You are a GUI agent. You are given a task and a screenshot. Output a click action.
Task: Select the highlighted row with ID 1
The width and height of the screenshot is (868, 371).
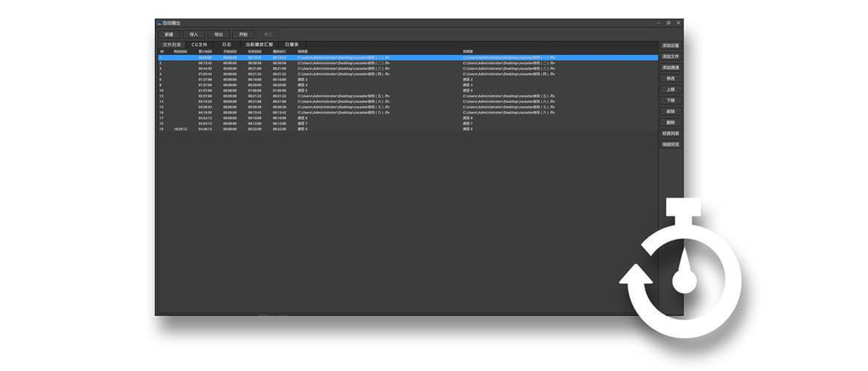pos(408,57)
